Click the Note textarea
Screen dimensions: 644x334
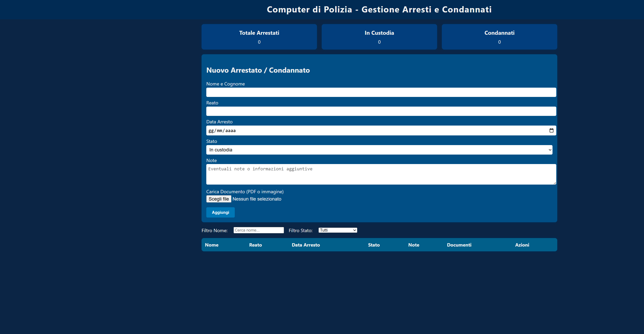381,174
